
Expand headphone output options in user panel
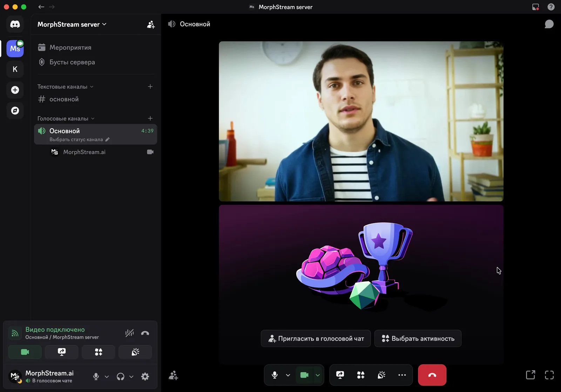pos(131,377)
